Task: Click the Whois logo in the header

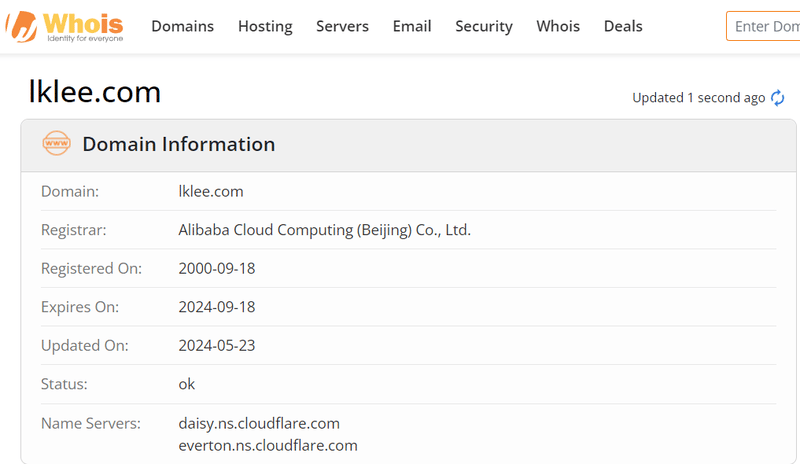Action: (66, 26)
